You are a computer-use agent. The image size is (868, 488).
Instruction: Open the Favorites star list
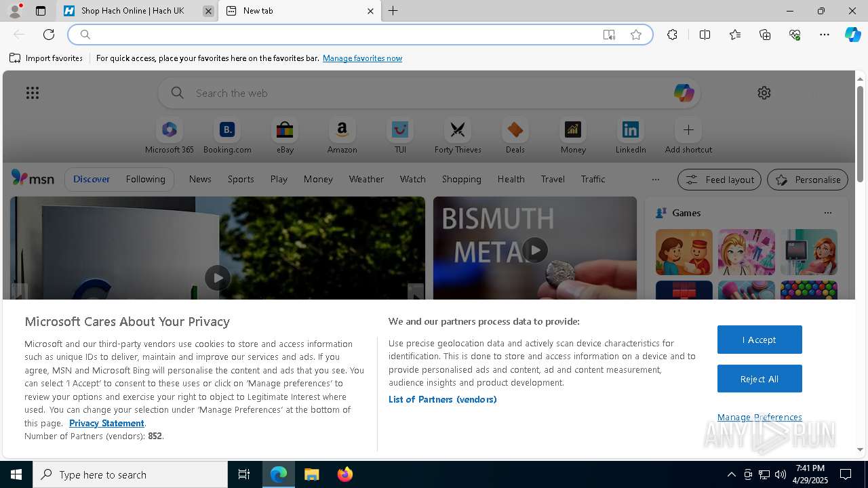pyautogui.click(x=735, y=35)
